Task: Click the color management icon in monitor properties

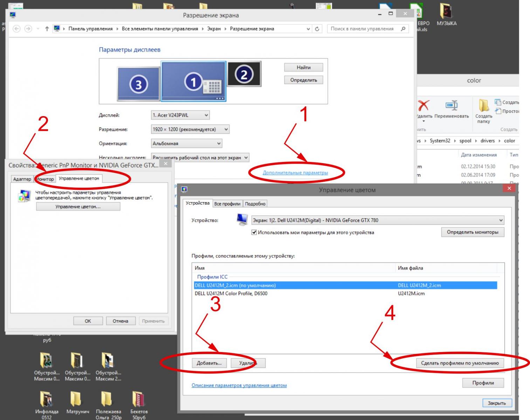Action: point(25,196)
